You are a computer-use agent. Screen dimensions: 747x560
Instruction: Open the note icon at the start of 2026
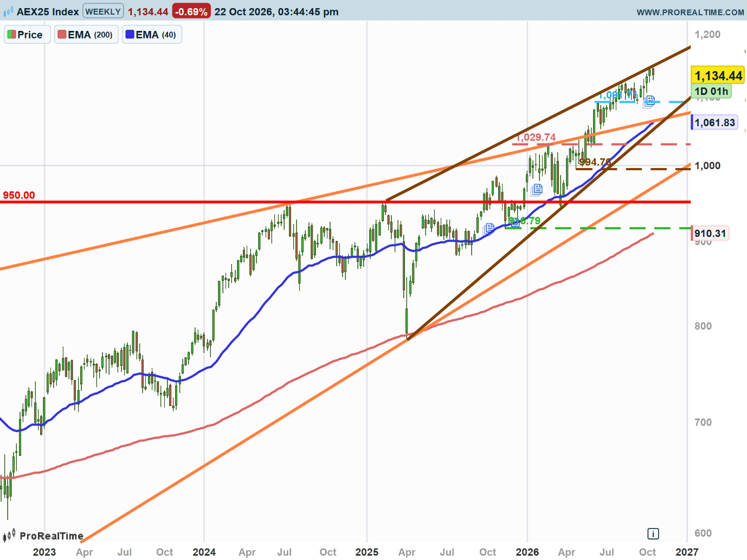(x=537, y=189)
